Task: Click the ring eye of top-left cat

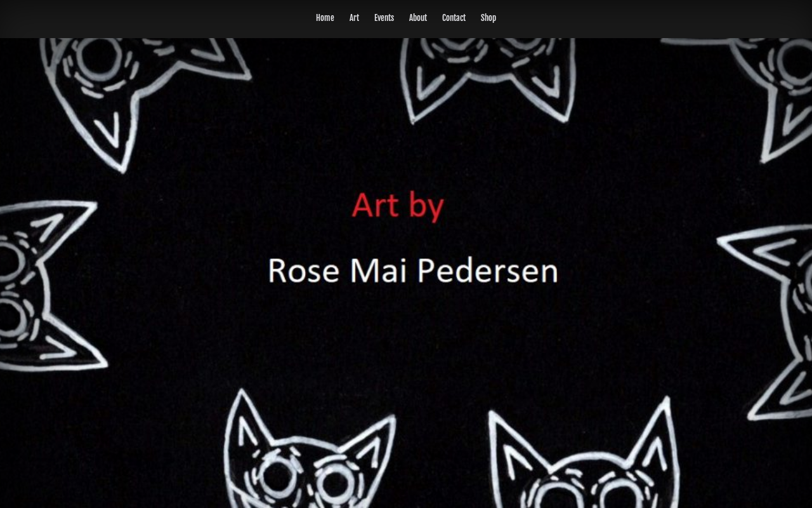Action: 98,57
